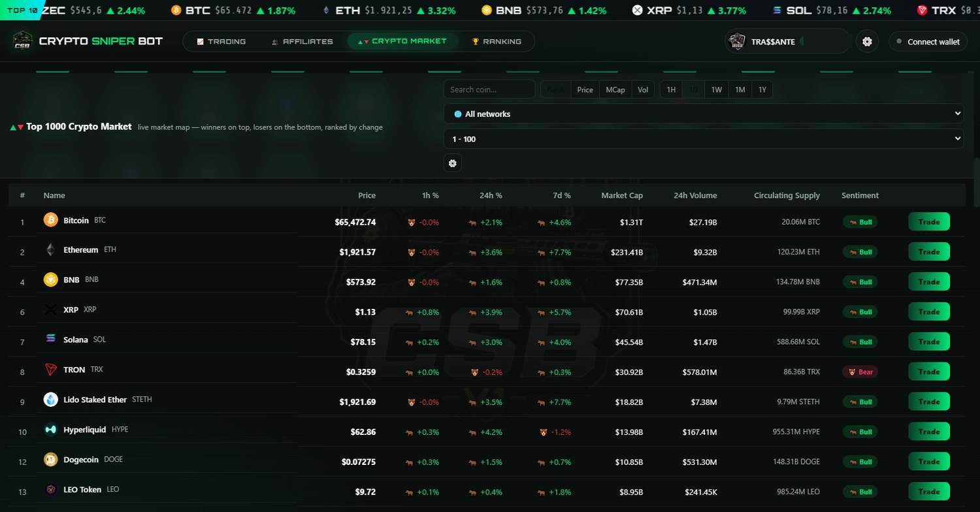Viewport: 980px width, 512px height.
Task: Open the TRA$$ANTE user profile
Action: [787, 41]
